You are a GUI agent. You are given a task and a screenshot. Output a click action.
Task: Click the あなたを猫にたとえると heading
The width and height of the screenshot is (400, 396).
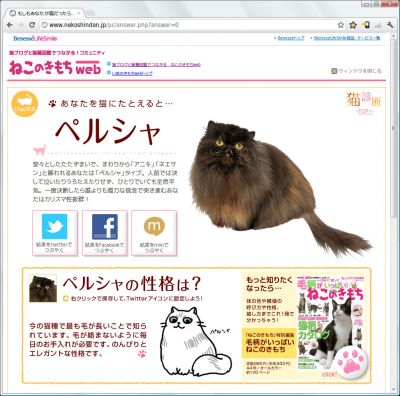(117, 104)
